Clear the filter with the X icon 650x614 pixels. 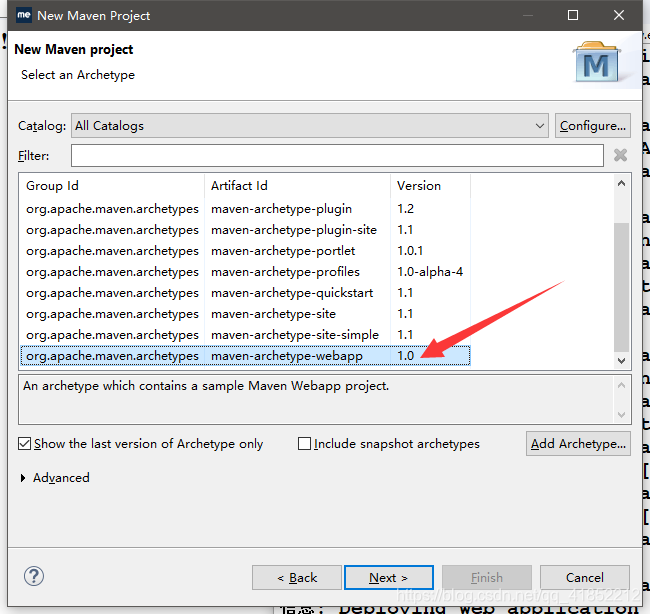[620, 155]
